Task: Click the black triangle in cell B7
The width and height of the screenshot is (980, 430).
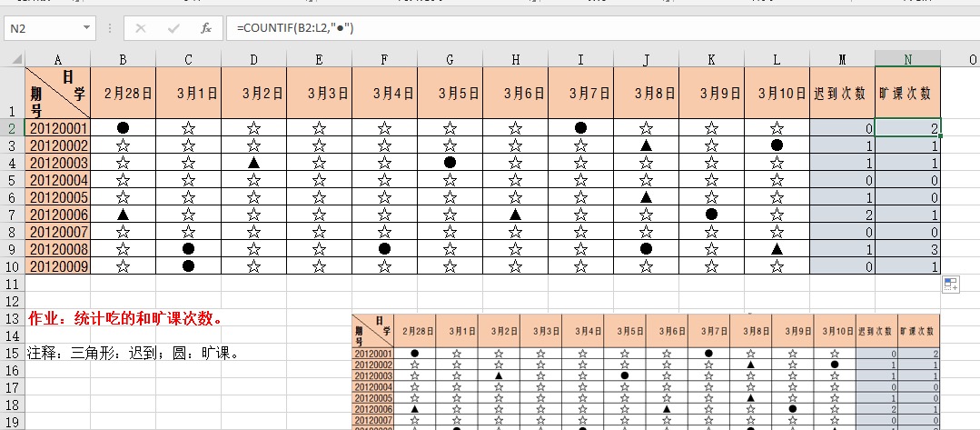Action: pyautogui.click(x=124, y=215)
